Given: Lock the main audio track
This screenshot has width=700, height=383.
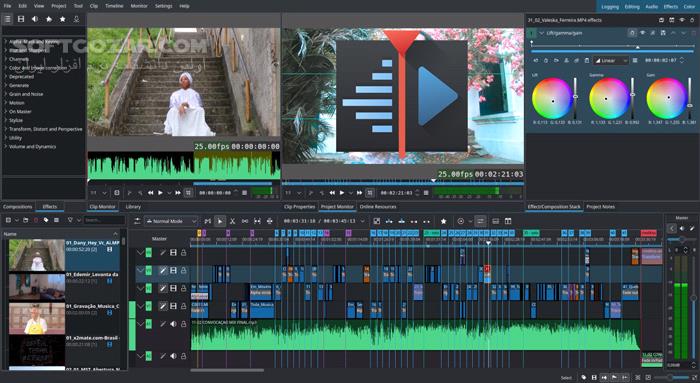Looking at the screenshot, I should pyautogui.click(x=183, y=324).
